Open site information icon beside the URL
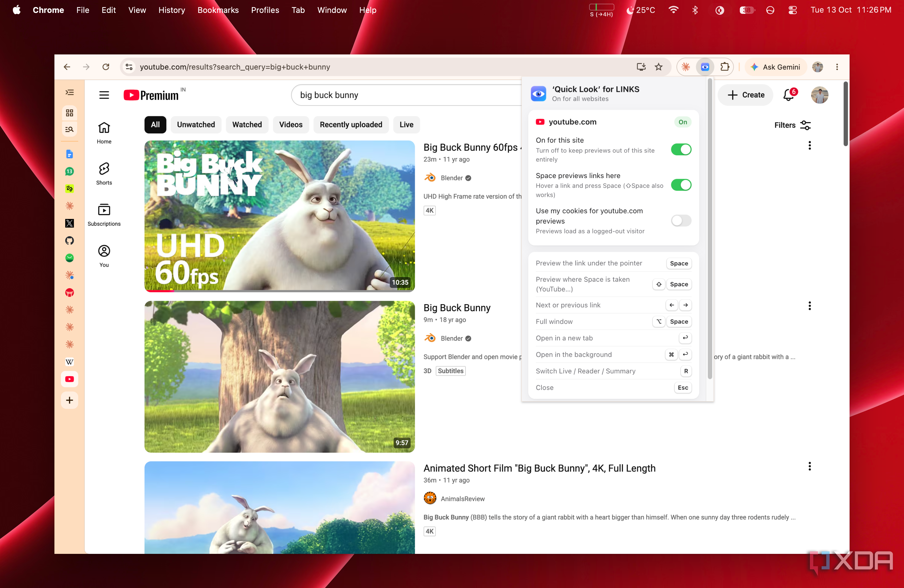This screenshot has height=588, width=904. tap(129, 67)
